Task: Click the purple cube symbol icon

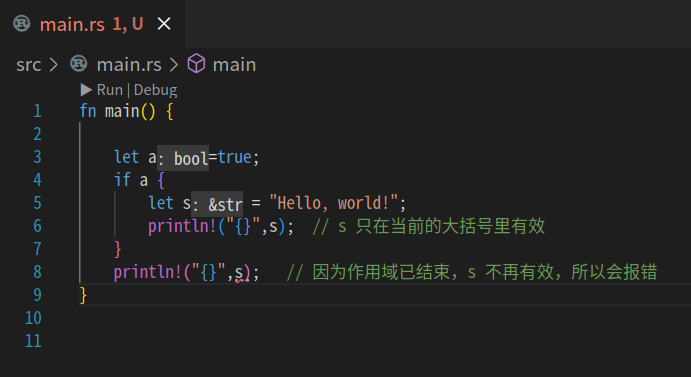Action: 196,64
